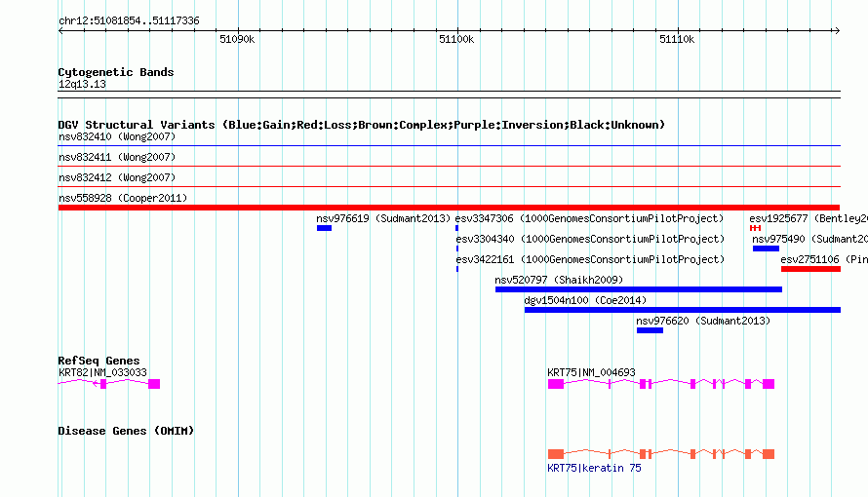
Task: Select the nsv832411 (Wong2007) label
Action: pyautogui.click(x=117, y=157)
